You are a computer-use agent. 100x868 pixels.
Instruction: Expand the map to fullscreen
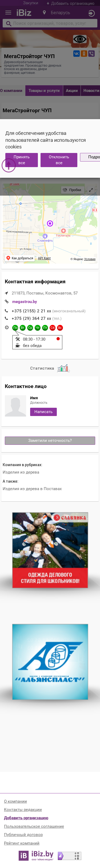pyautogui.click(x=91, y=190)
